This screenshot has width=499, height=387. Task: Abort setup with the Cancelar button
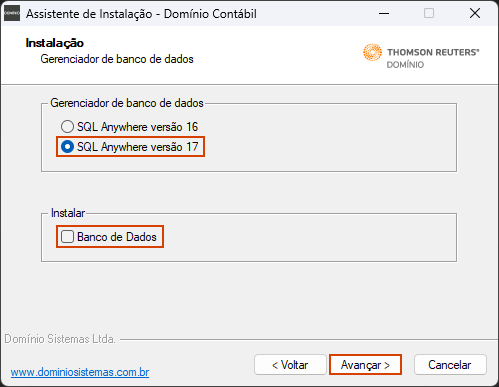click(x=450, y=365)
